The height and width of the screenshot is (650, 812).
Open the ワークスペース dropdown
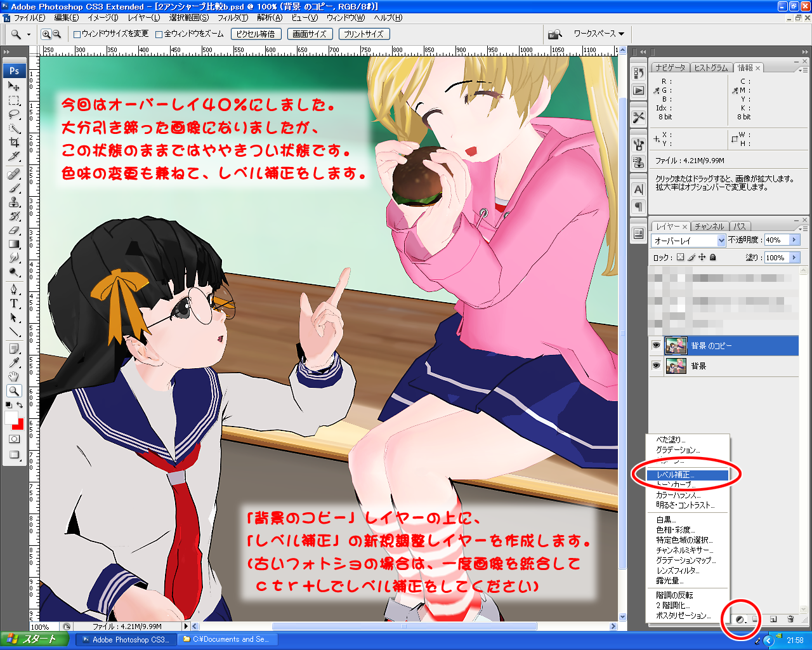(598, 34)
